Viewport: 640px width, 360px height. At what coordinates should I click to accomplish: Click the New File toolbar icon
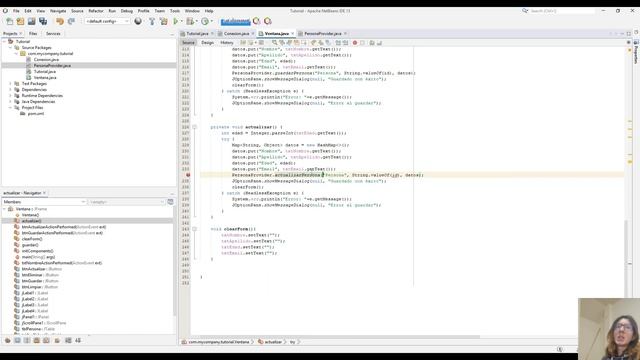tap(9, 21)
